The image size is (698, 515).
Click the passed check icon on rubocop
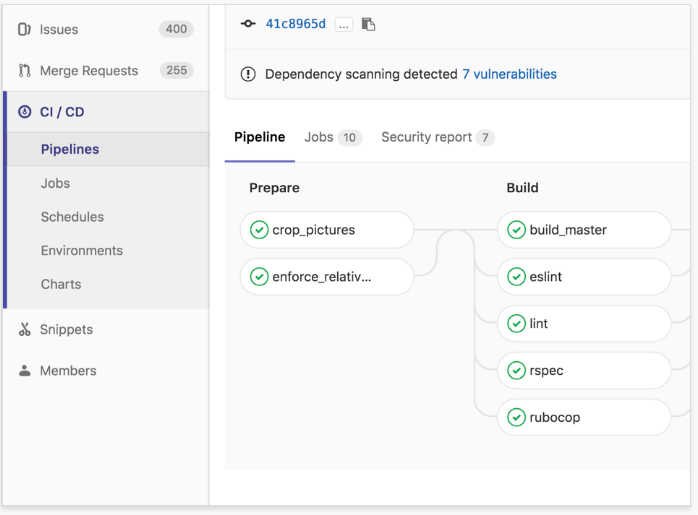(516, 418)
